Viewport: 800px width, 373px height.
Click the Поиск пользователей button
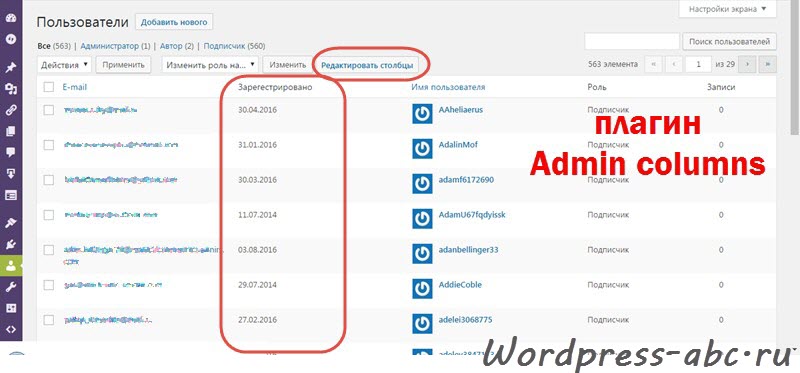pos(729,41)
